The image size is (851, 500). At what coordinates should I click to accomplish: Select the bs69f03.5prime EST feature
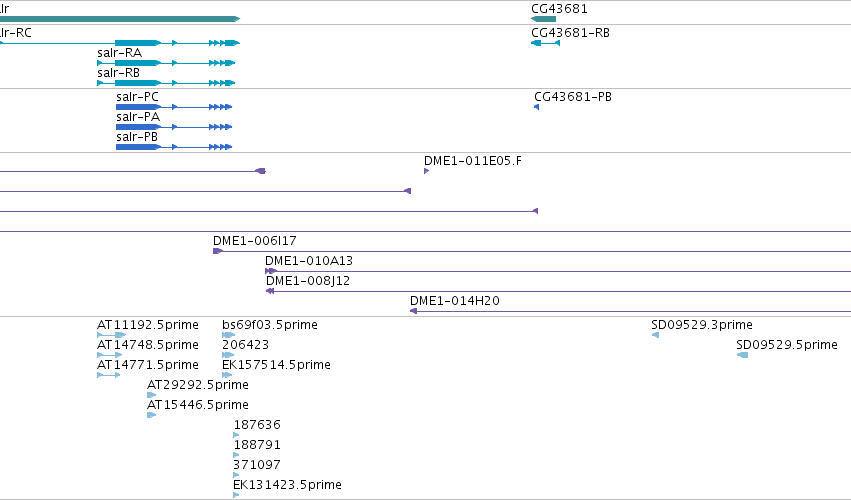[228, 335]
